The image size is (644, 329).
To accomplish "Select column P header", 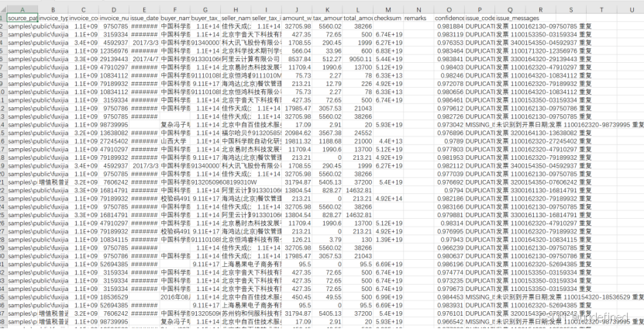I will click(x=480, y=10).
